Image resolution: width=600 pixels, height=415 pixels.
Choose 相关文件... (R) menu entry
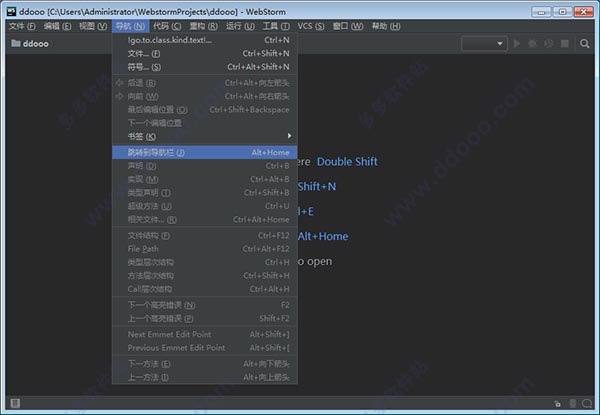205,220
